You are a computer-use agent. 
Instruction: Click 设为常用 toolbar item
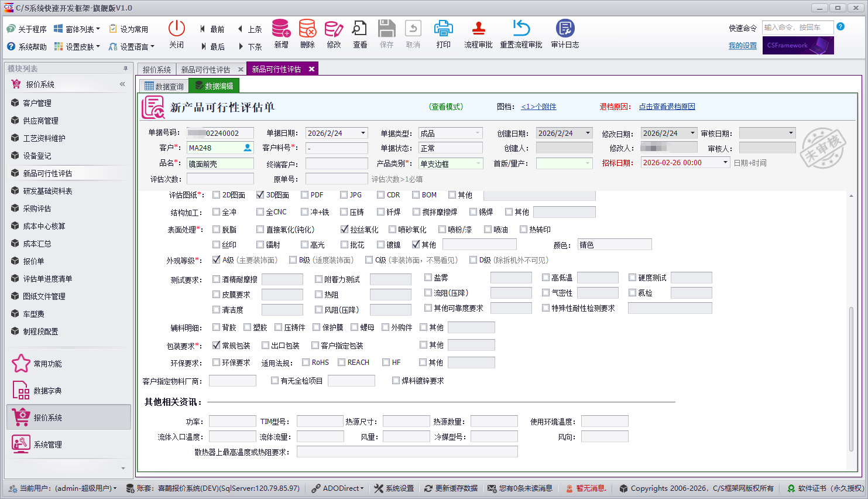click(129, 29)
